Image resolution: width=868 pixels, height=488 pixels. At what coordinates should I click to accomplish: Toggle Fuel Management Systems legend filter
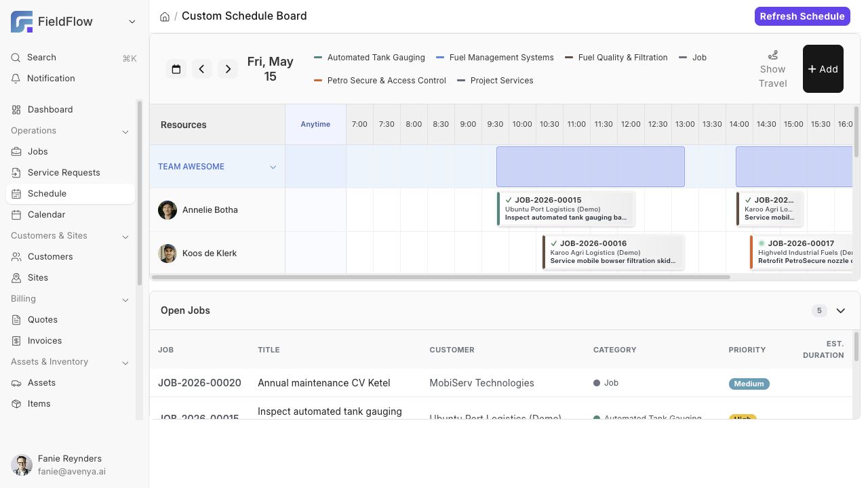[495, 58]
